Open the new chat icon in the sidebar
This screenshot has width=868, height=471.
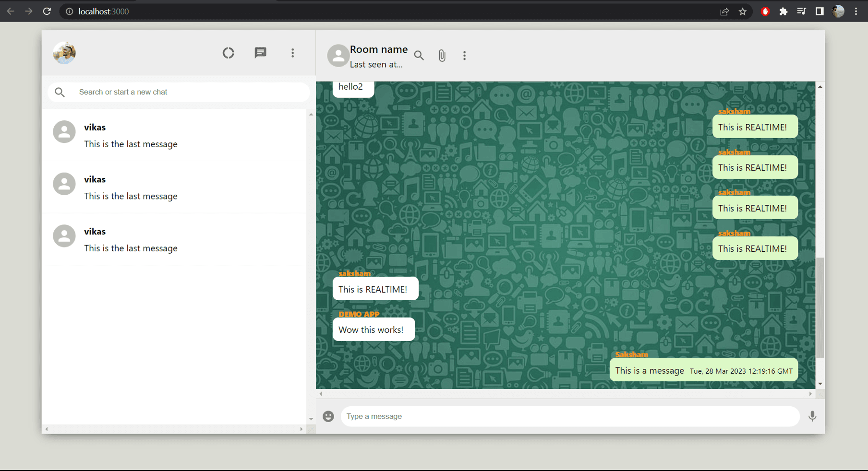[x=261, y=53]
